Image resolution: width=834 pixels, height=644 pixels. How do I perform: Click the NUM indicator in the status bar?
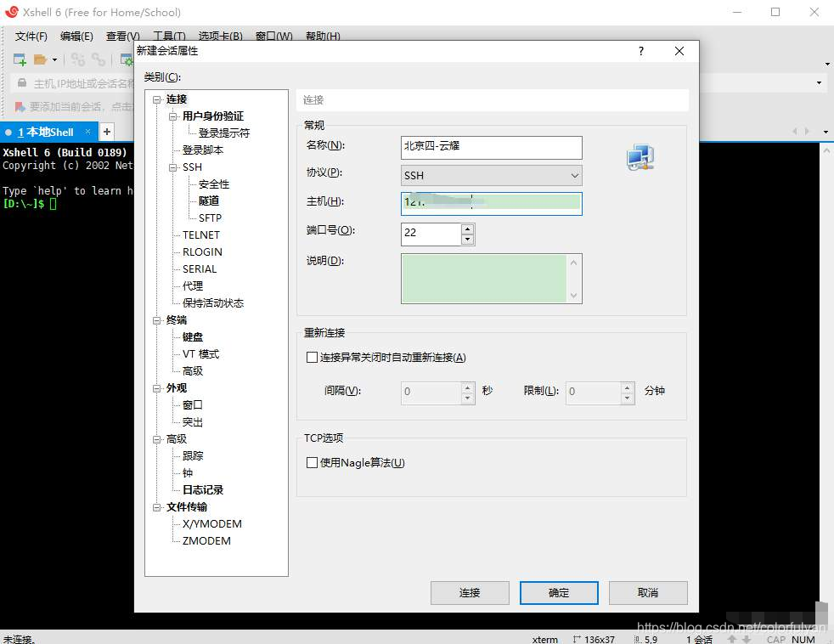click(x=802, y=639)
